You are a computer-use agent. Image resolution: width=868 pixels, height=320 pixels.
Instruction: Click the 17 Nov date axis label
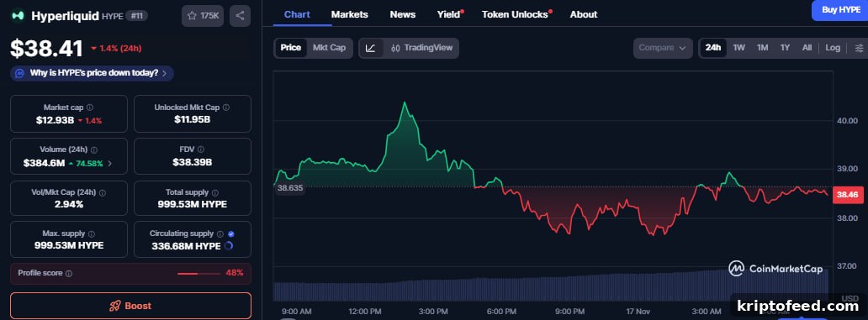click(x=638, y=312)
